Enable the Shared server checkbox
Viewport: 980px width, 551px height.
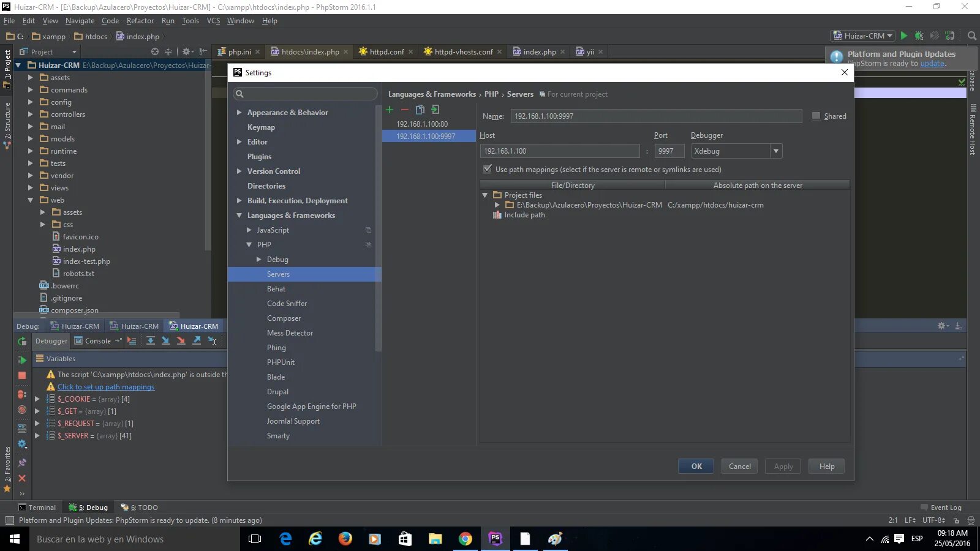point(816,116)
